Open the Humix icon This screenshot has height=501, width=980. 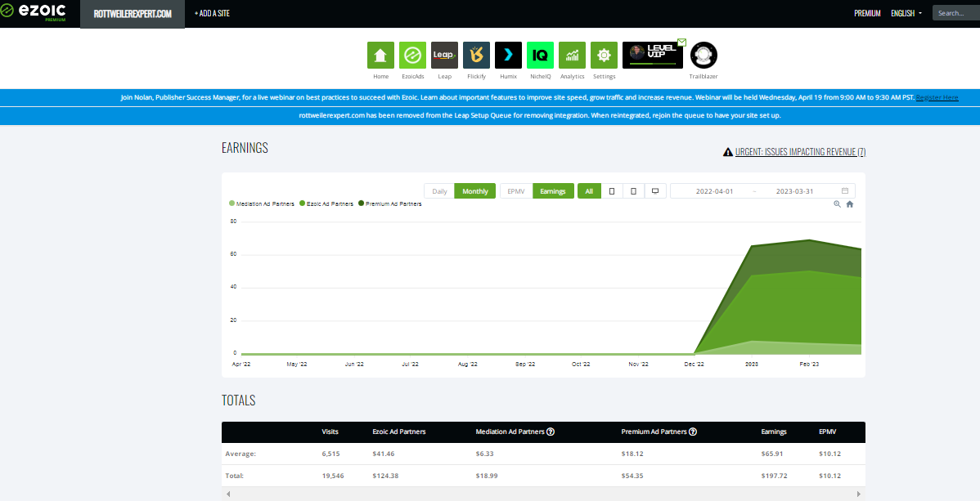(x=508, y=55)
